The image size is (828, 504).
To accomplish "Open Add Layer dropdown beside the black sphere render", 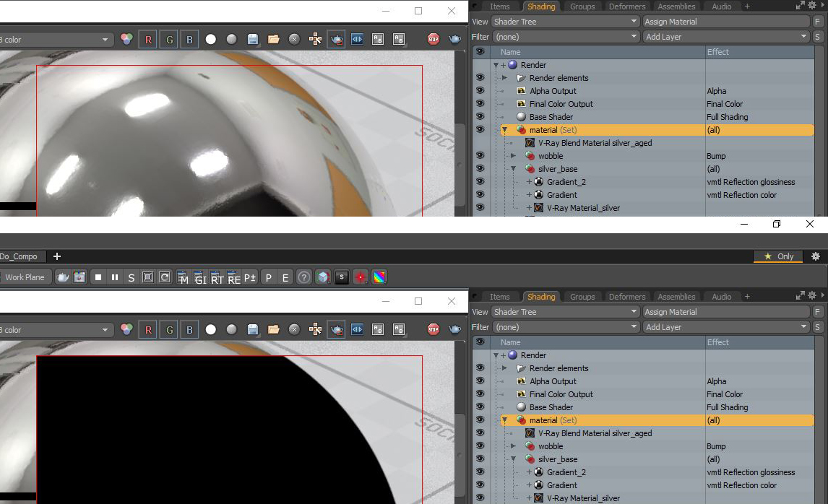I will tap(726, 327).
